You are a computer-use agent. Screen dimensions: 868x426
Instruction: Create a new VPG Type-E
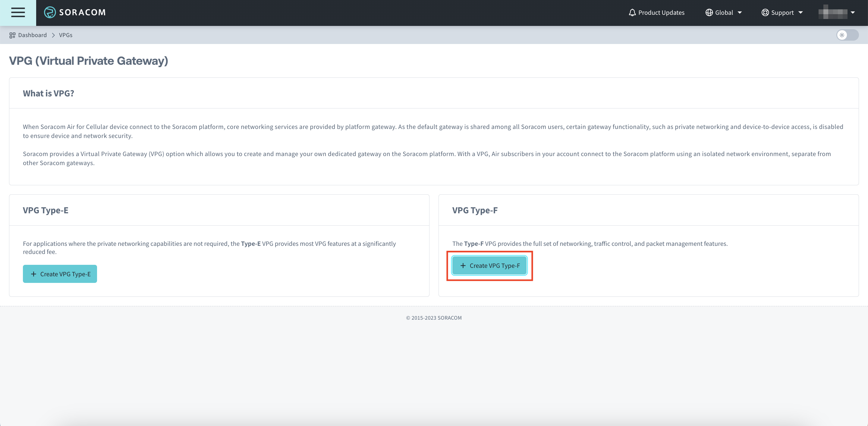(60, 274)
